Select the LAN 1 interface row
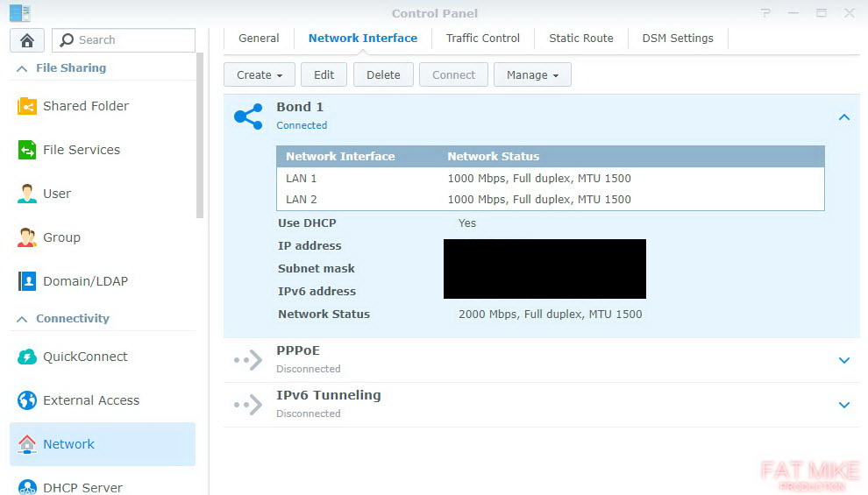 [551, 178]
